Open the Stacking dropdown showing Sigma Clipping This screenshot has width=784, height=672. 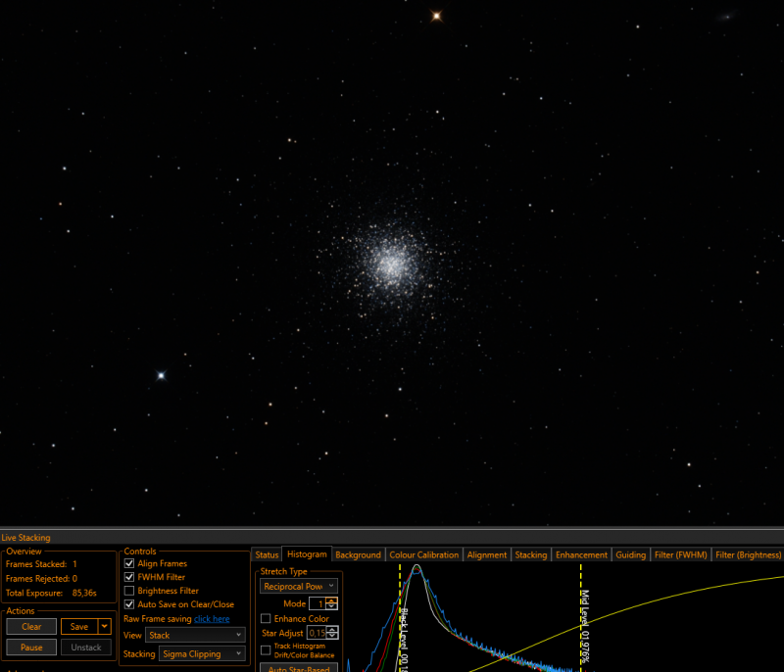point(202,654)
